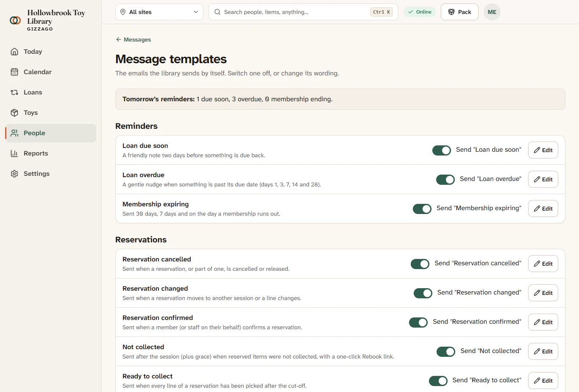
Task: Edit the Ready to collect template
Action: (x=543, y=381)
